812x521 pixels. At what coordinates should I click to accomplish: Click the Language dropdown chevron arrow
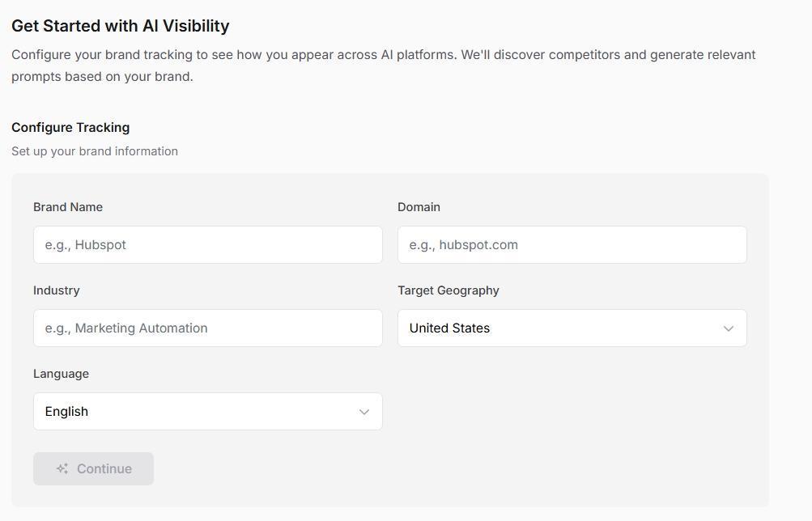tap(363, 412)
